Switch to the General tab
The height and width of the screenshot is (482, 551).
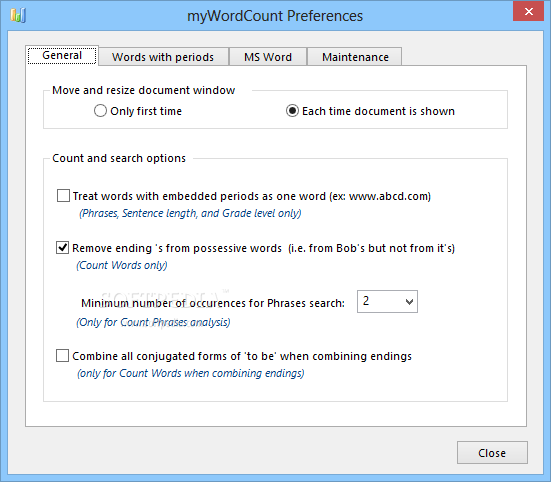coord(62,56)
